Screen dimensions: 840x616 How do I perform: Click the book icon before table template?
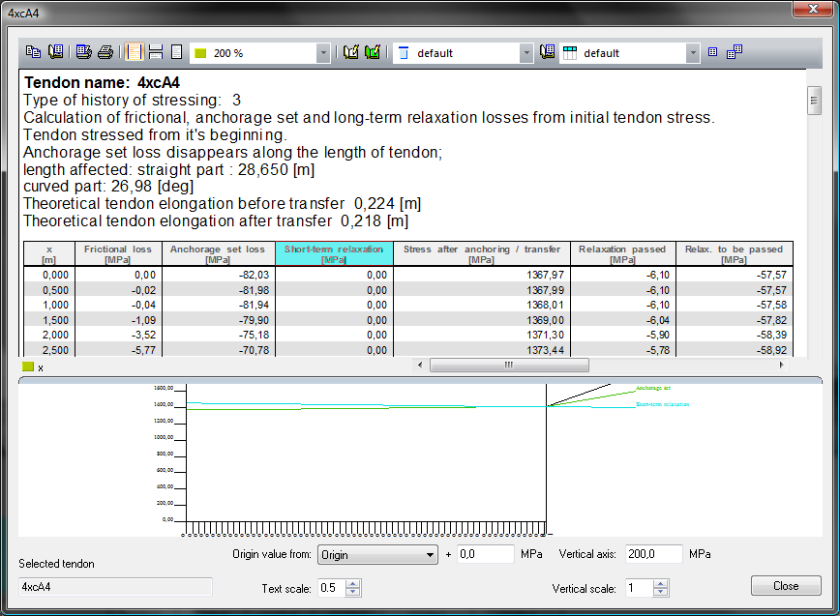point(547,52)
